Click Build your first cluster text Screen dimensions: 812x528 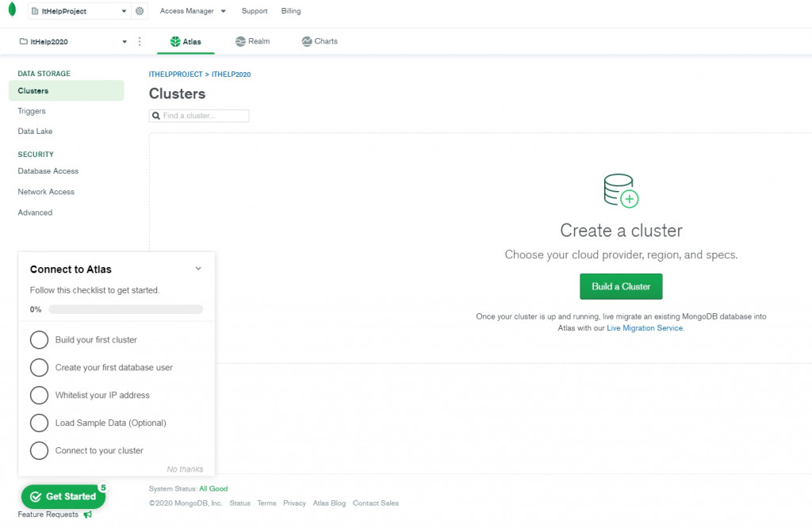coord(96,340)
